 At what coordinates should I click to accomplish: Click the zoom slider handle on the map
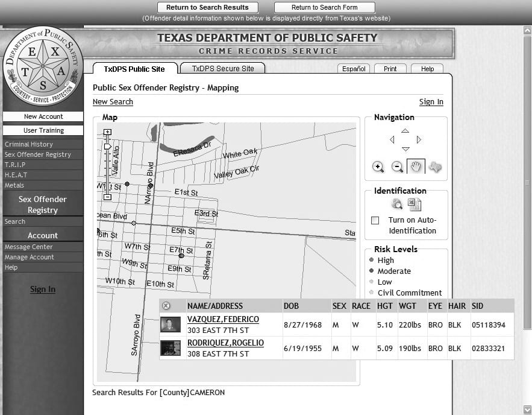(108, 147)
